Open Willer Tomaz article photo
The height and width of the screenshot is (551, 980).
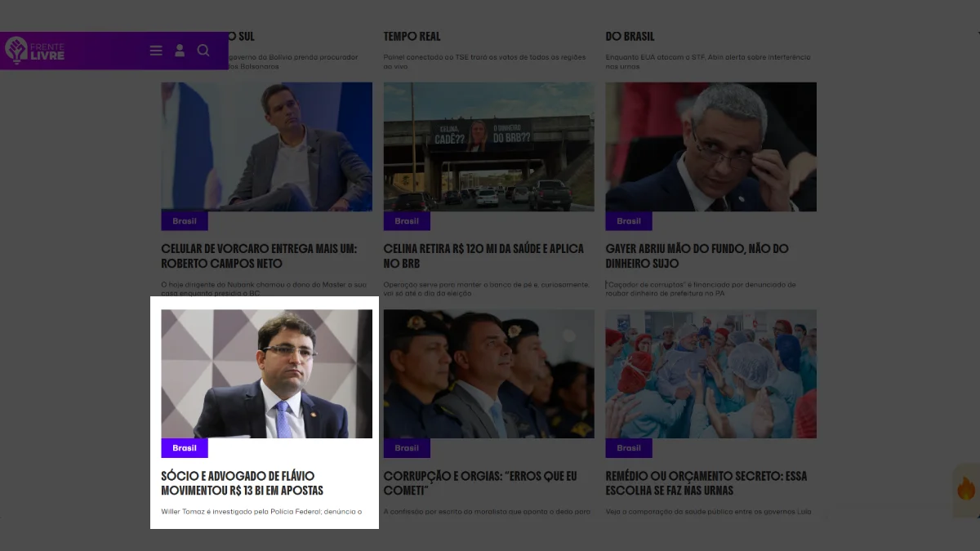(x=266, y=374)
